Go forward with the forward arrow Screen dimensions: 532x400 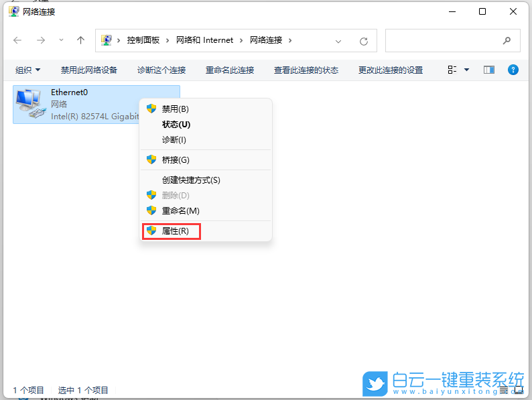pos(41,41)
